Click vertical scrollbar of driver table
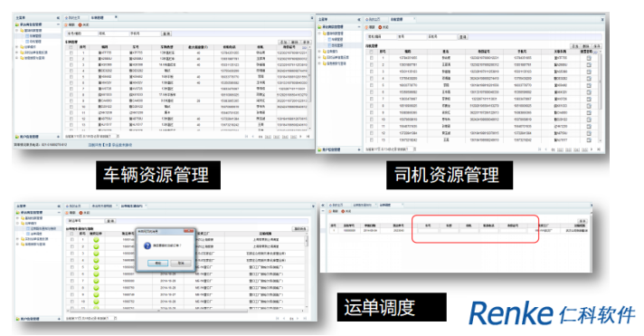 [x=600, y=97]
